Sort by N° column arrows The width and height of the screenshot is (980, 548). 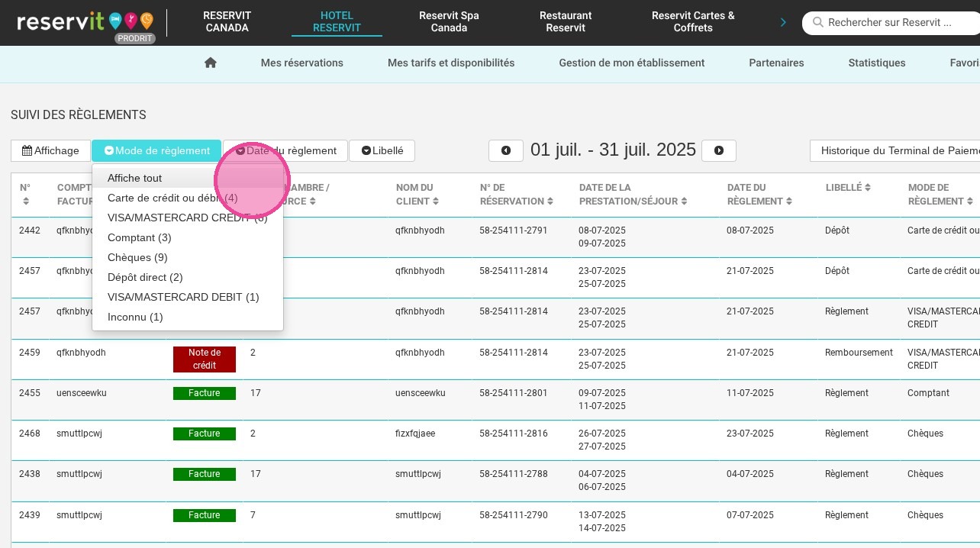(x=26, y=201)
